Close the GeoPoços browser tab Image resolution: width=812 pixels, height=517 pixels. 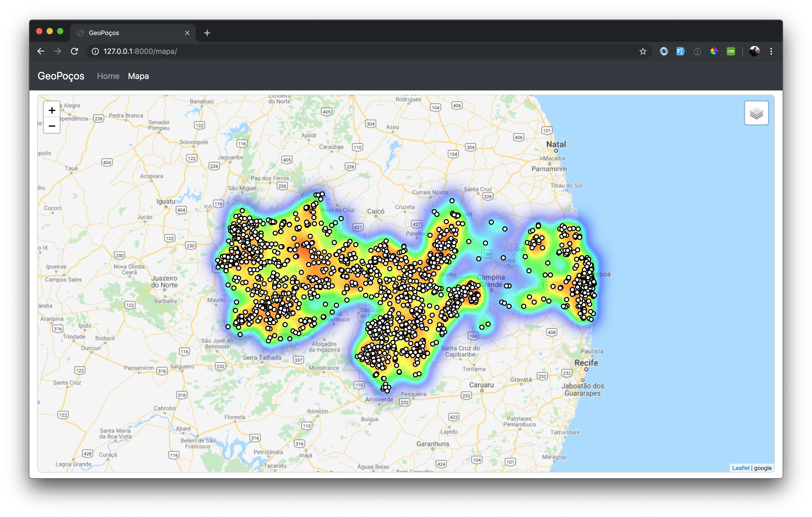point(187,33)
